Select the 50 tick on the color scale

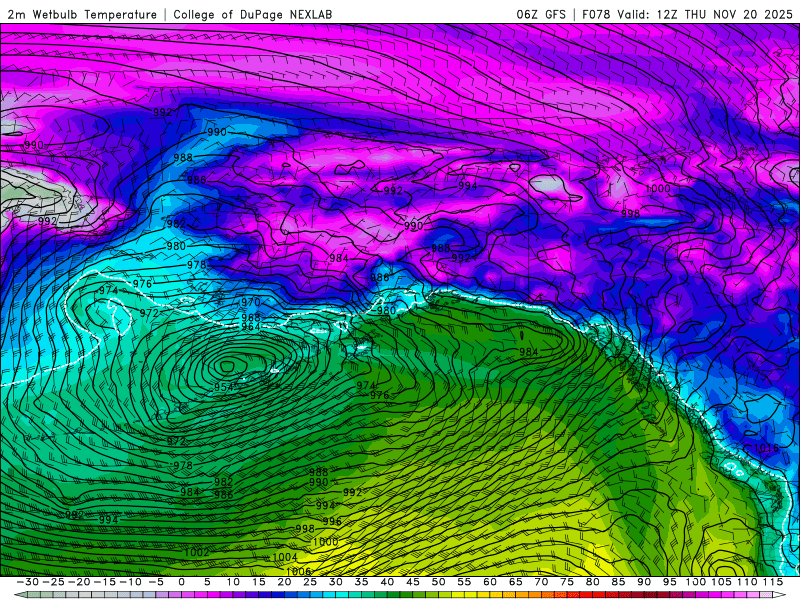pos(438,582)
